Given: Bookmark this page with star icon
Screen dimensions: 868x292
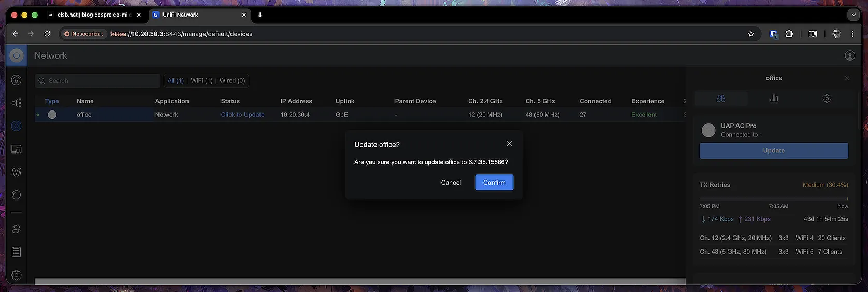Looking at the screenshot, I should coord(750,34).
